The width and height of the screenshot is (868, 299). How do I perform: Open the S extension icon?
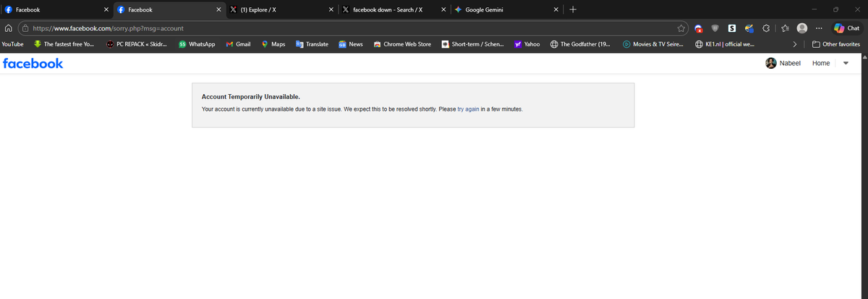point(732,28)
